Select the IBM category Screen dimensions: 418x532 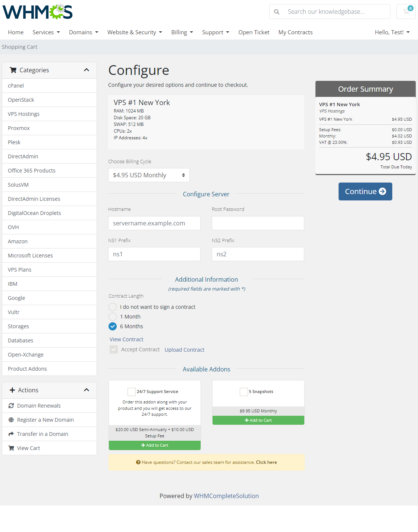point(49,284)
